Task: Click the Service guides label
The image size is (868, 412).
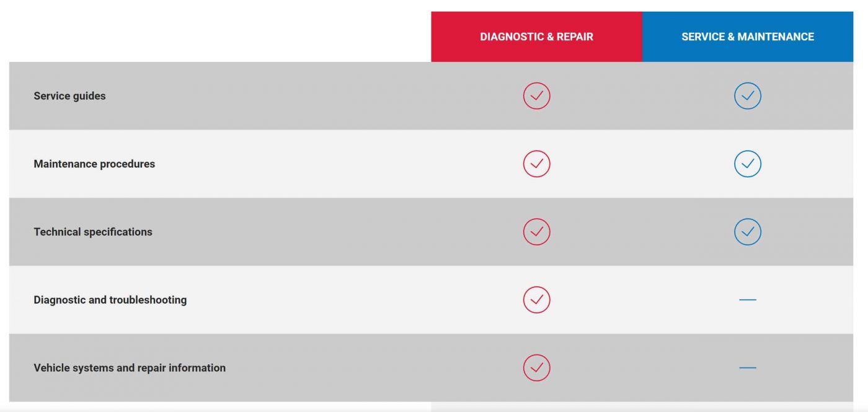Action: [x=69, y=96]
